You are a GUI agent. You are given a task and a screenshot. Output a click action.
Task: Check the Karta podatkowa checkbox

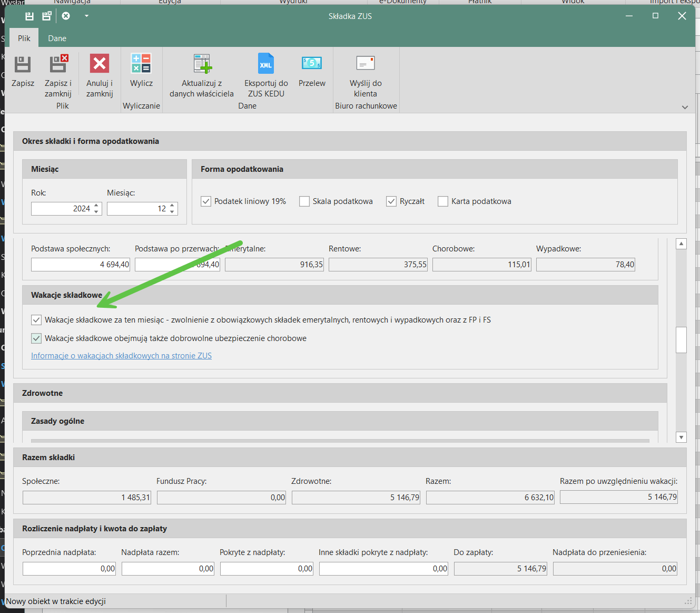click(443, 201)
